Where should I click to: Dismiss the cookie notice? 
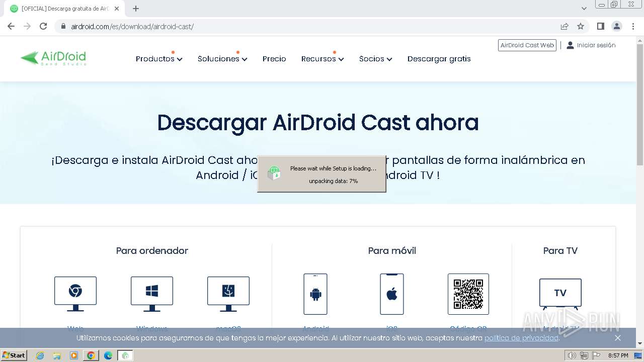coord(618,338)
